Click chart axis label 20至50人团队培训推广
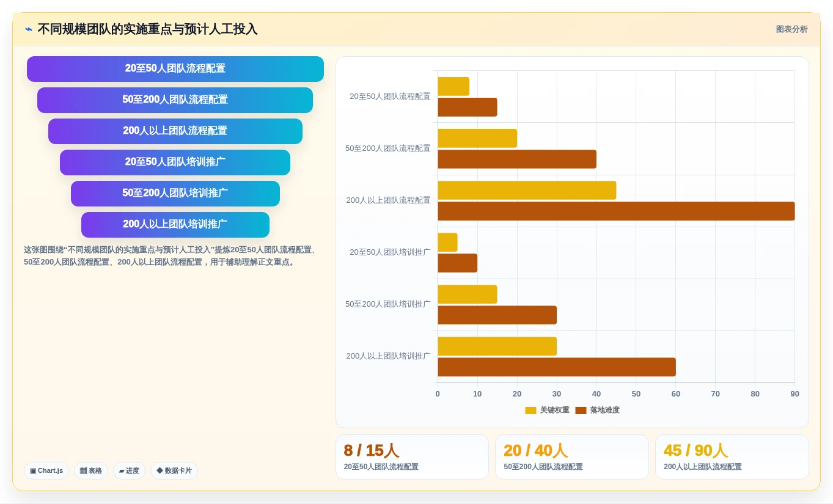833x504 pixels. (x=390, y=252)
